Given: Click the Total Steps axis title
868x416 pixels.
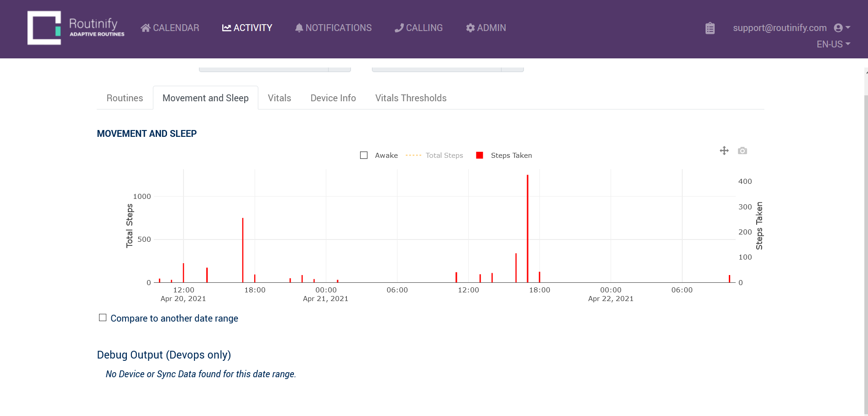Looking at the screenshot, I should [129, 226].
